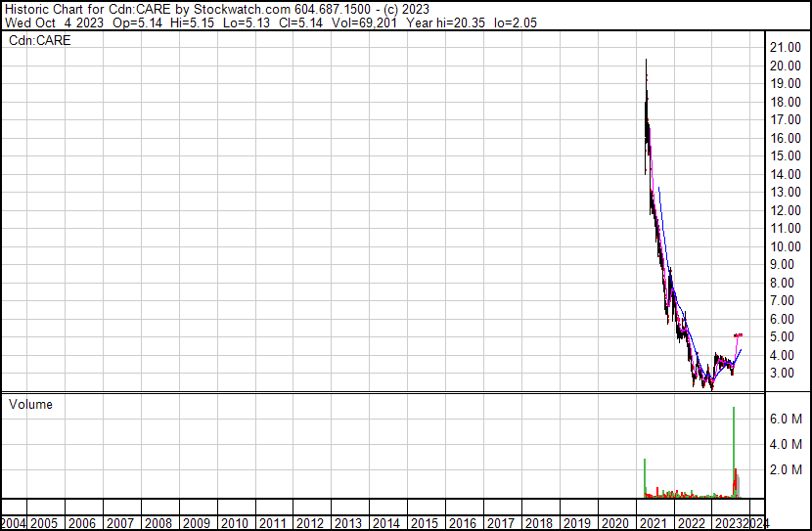Click the 2008 year label on the time axis

click(158, 523)
